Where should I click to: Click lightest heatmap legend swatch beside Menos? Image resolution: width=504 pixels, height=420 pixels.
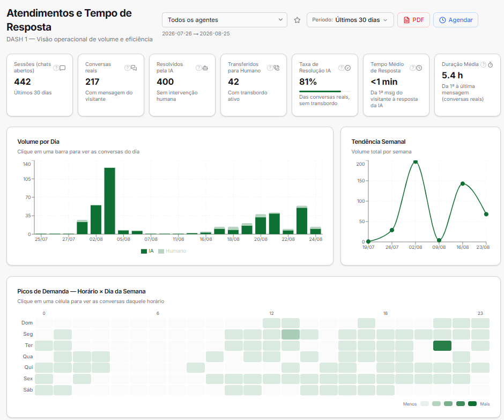(425, 404)
